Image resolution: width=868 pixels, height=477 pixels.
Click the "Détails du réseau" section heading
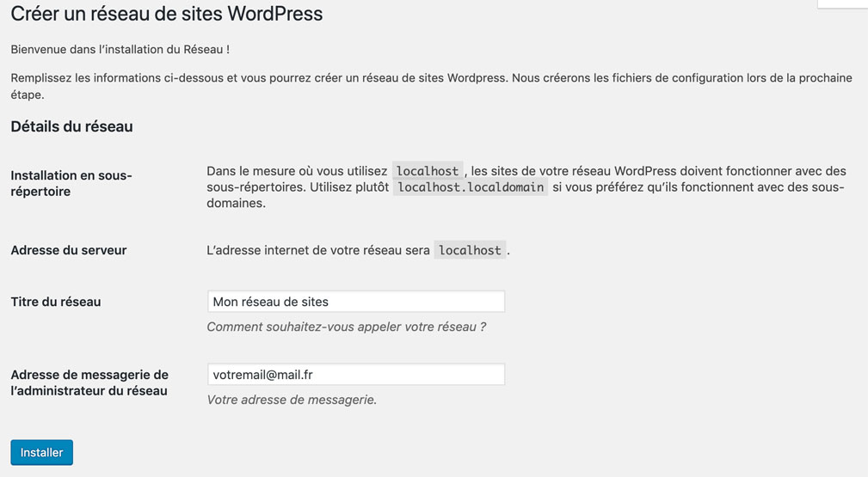pyautogui.click(x=72, y=126)
